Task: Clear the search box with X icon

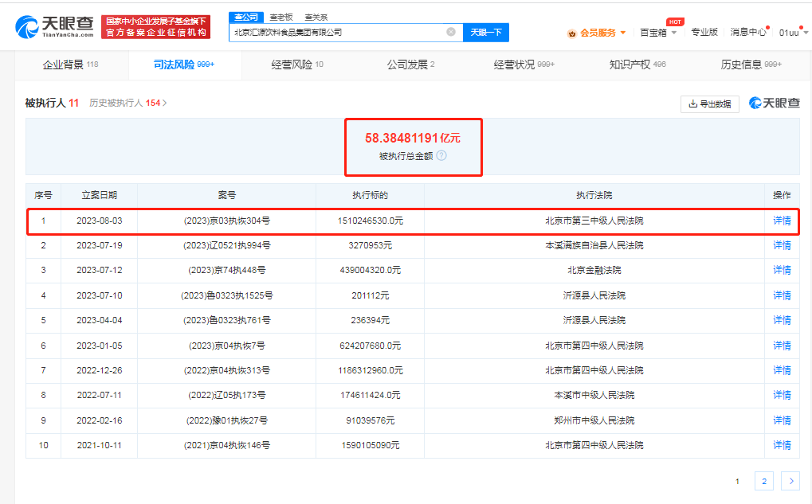Action: point(451,32)
